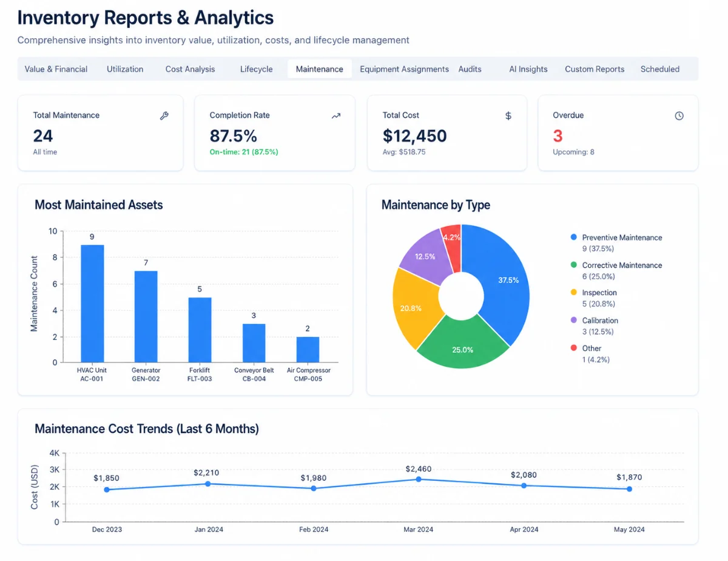Select the Maintenance tab

coord(320,69)
